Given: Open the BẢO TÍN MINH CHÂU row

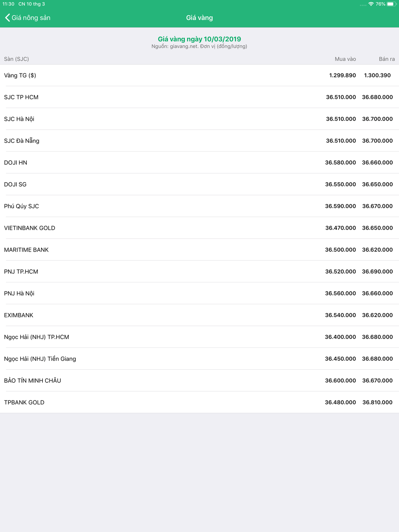Looking at the screenshot, I should 199,380.
